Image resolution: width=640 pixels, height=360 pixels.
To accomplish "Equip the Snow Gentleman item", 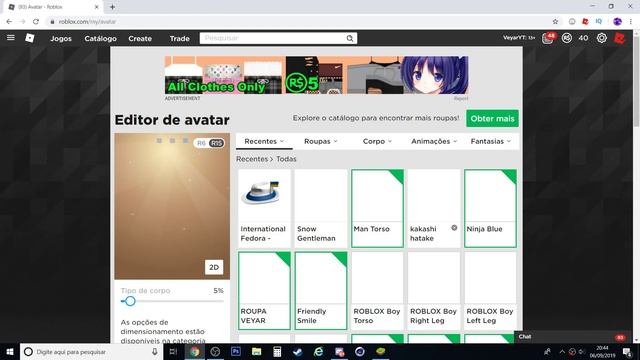I will click(x=321, y=209).
